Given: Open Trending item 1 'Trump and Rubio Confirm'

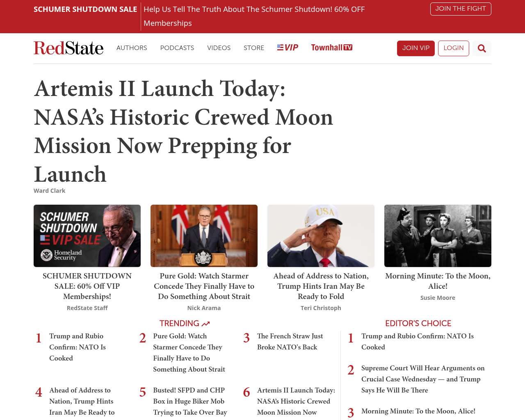Looking at the screenshot, I should 78,347.
